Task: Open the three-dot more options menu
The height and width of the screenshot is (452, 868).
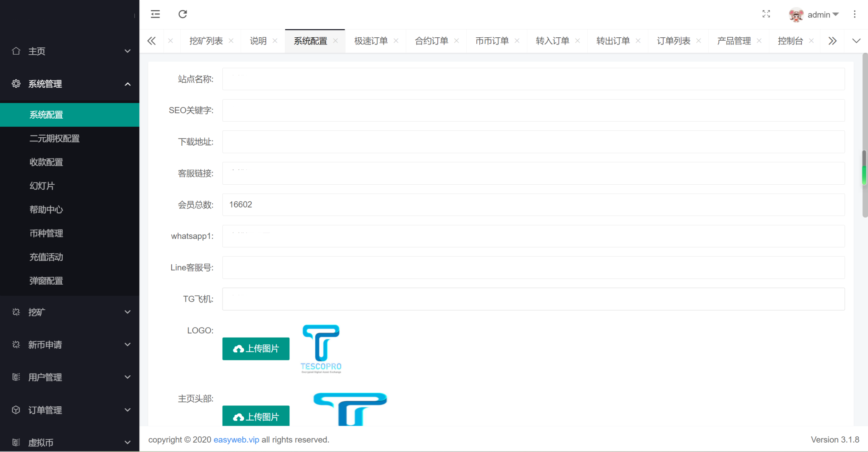Action: (854, 14)
